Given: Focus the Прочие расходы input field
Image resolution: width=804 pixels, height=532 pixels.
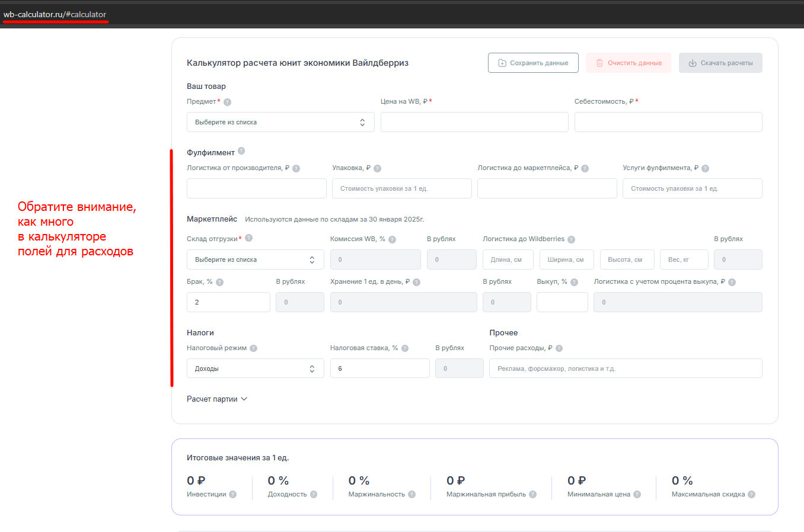Looking at the screenshot, I should pyautogui.click(x=626, y=368).
